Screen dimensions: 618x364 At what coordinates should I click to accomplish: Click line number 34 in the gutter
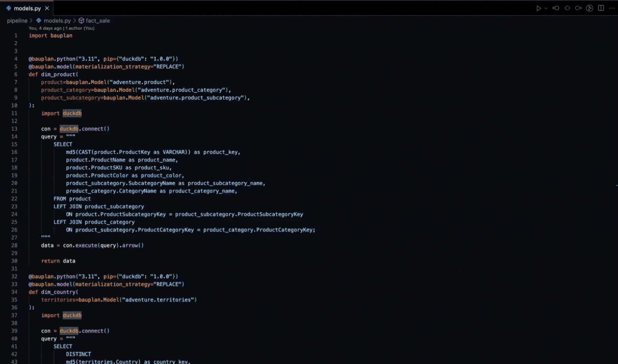click(x=14, y=292)
